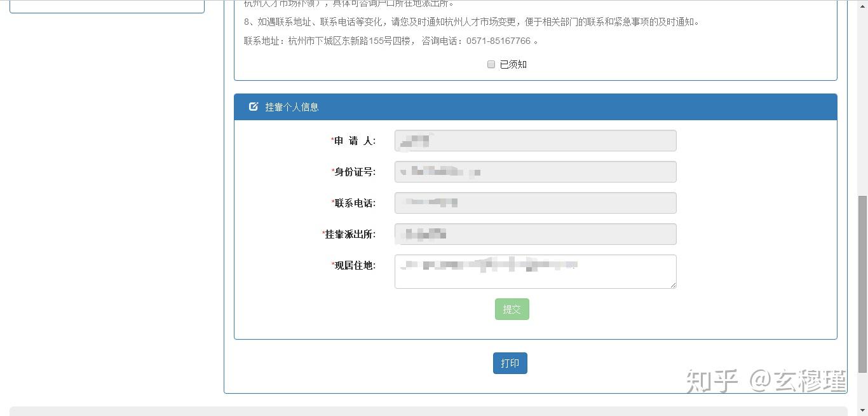Click the resize grip of 现居住地 textarea
This screenshot has height=416, width=868.
pos(673,285)
